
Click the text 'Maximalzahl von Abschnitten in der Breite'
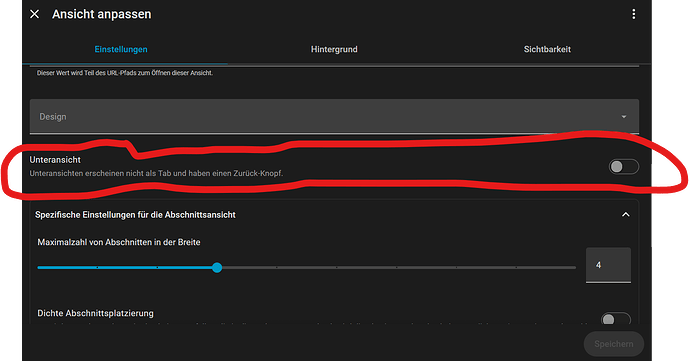point(119,242)
